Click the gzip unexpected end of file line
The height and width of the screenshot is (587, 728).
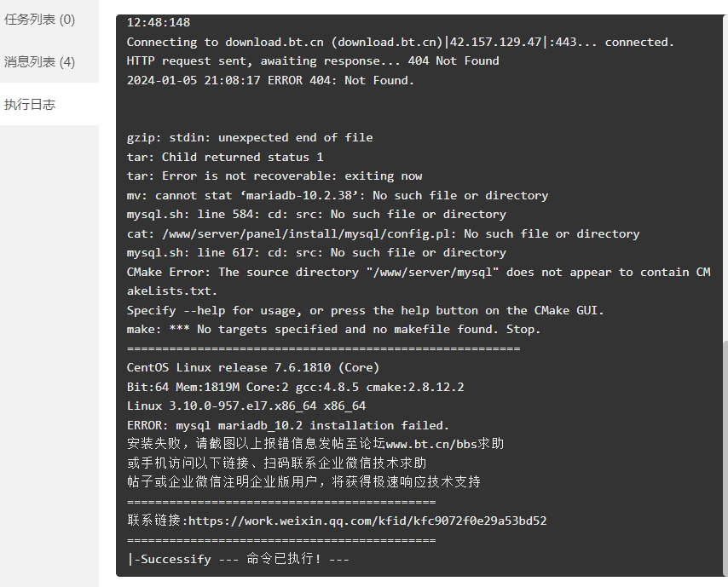(250, 138)
